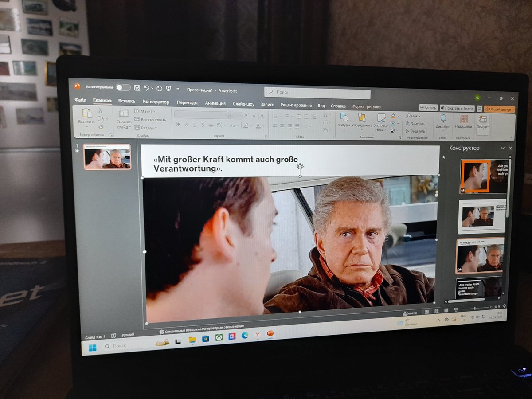Open the Windows Start menu

93,348
